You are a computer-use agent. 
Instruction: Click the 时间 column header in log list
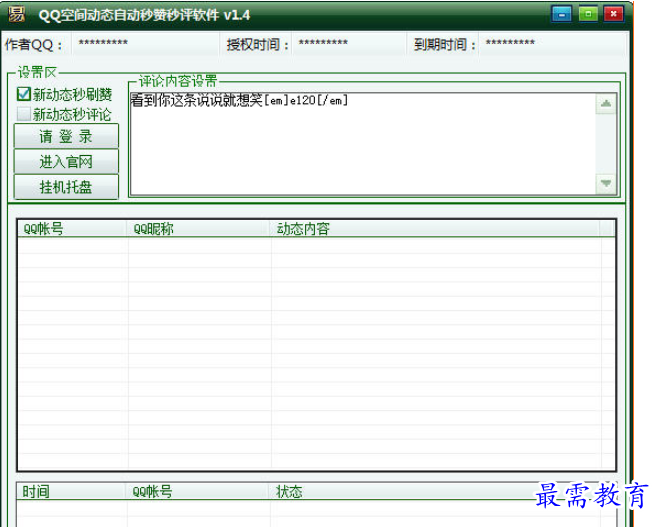(x=71, y=491)
